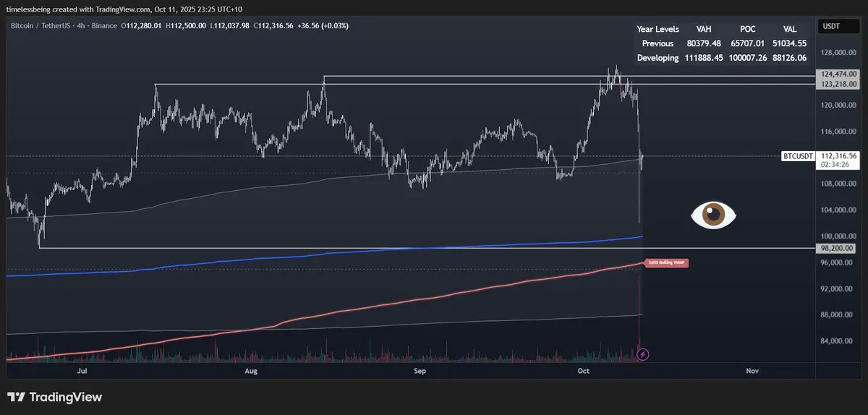
Task: Click the 116,000.00 price axis label
Action: click(839, 132)
